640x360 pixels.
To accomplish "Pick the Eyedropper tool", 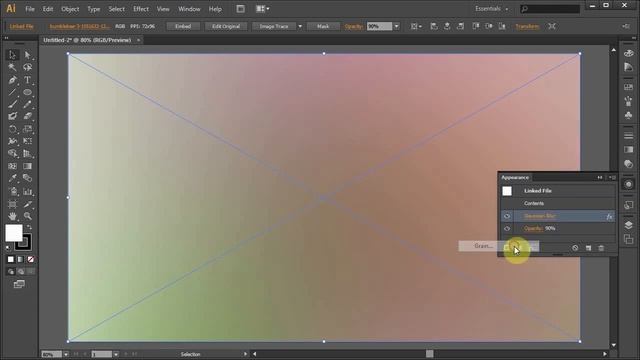I will point(12,178).
